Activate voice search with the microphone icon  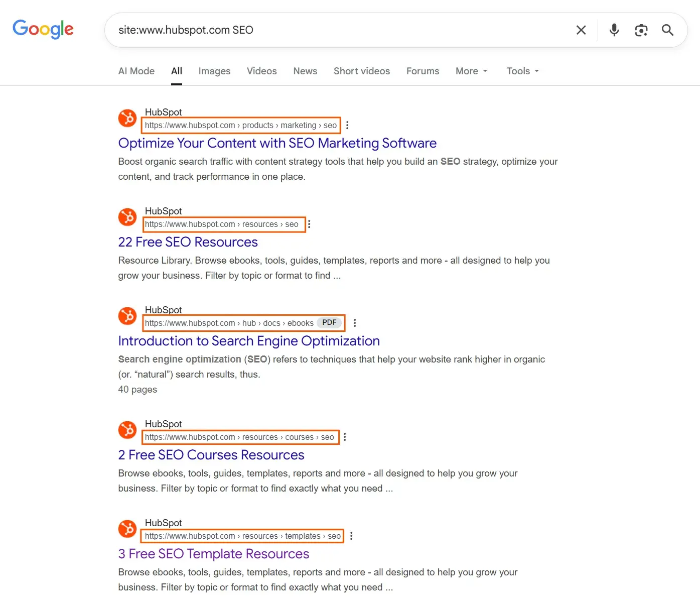[614, 30]
